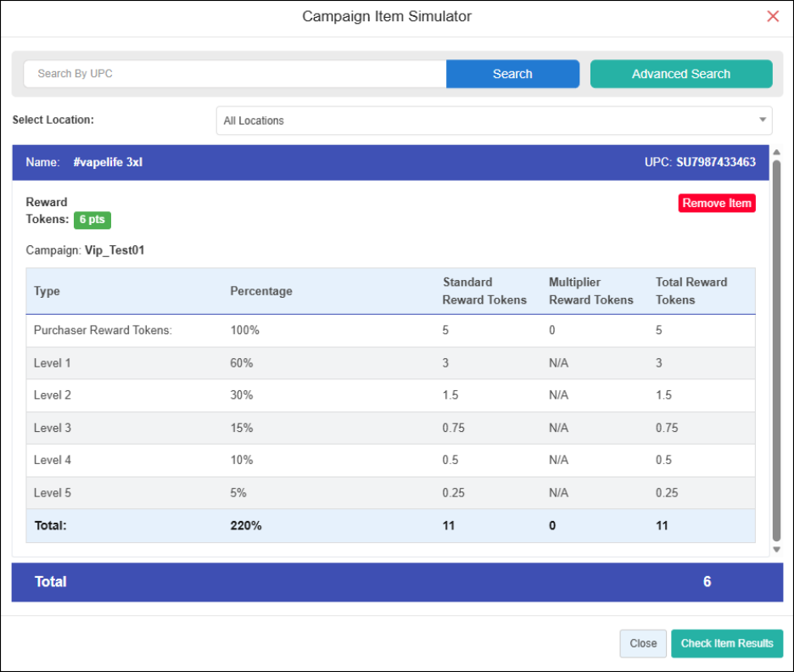This screenshot has height=672, width=794.
Task: Select the Purchaser Reward Tokens row
Action: click(x=390, y=330)
